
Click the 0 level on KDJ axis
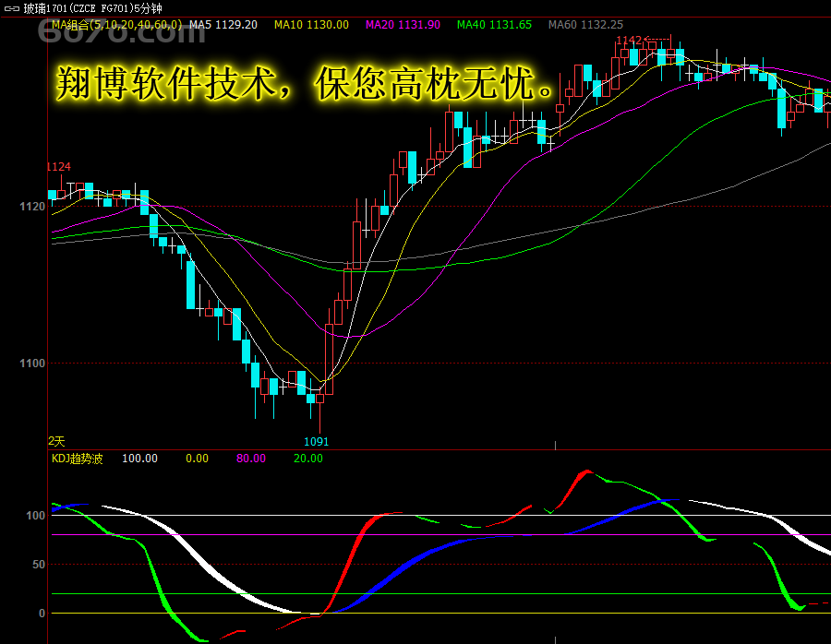pyautogui.click(x=42, y=614)
